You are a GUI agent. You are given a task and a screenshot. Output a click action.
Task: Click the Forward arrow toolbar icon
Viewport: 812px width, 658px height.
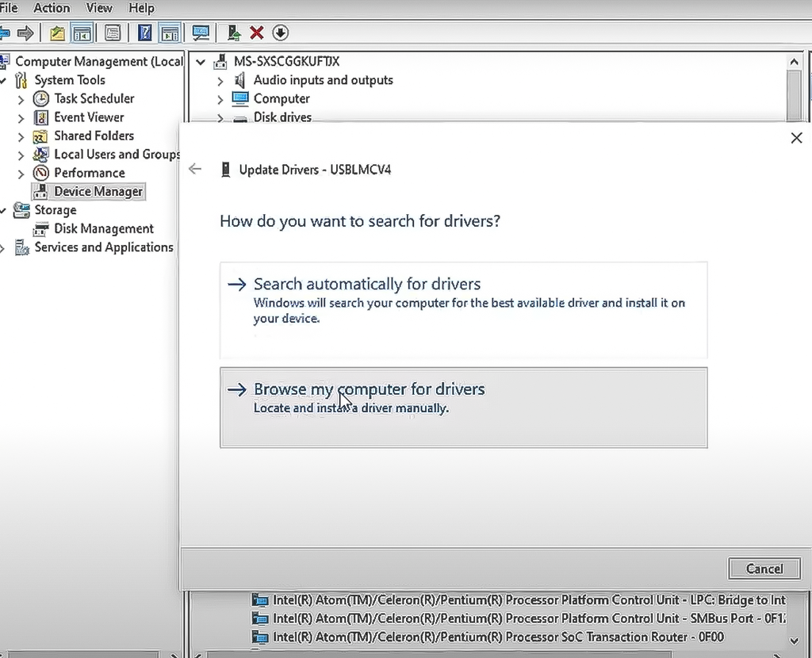tap(25, 33)
